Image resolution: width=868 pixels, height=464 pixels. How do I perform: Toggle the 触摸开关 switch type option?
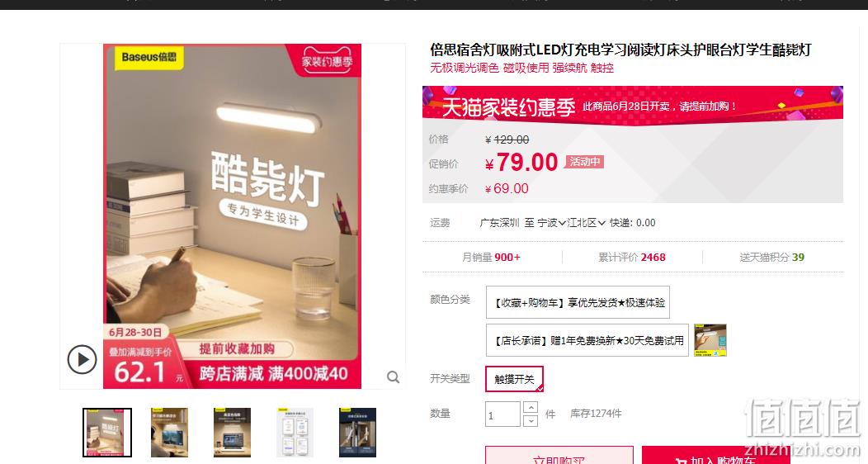[514, 379]
